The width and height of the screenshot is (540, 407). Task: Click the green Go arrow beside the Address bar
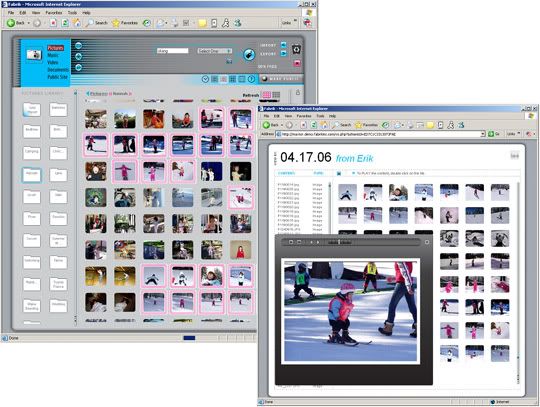click(491, 134)
